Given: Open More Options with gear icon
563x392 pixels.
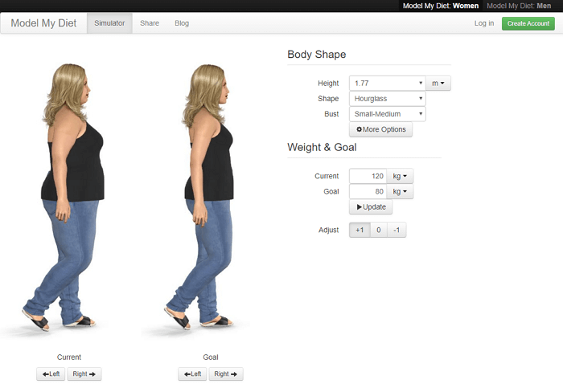Looking at the screenshot, I should click(380, 129).
